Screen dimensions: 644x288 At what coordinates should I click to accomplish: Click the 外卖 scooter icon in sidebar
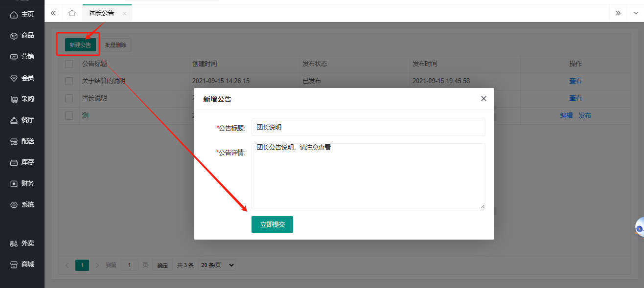[14, 244]
